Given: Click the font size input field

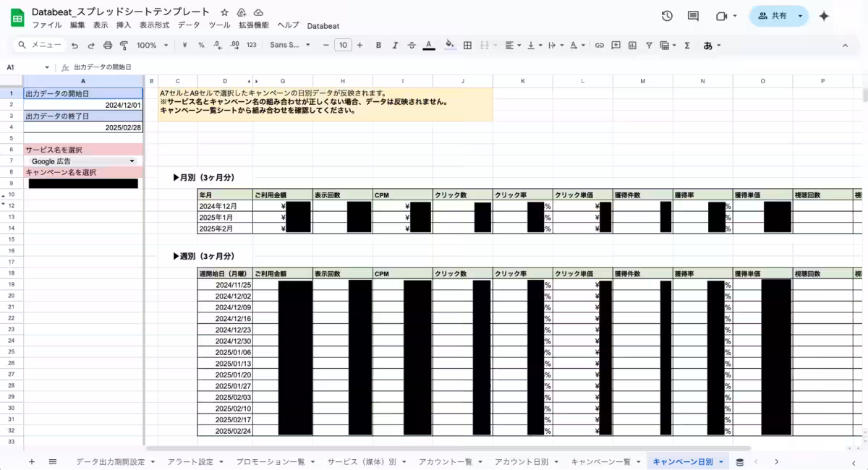Looking at the screenshot, I should (x=343, y=45).
